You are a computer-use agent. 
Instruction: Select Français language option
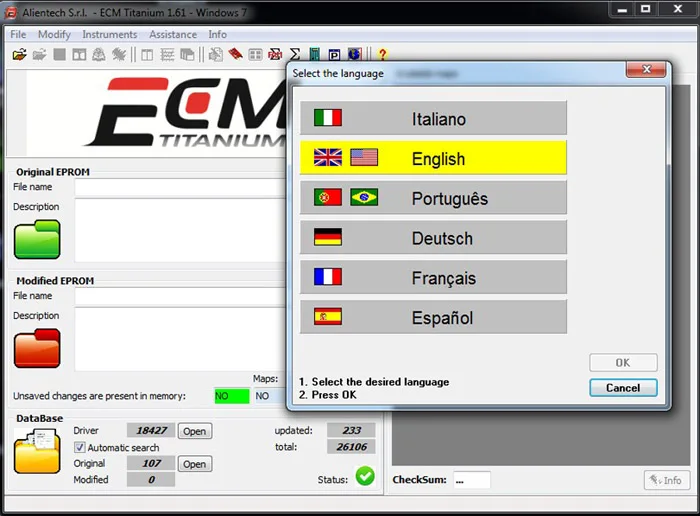tap(433, 277)
